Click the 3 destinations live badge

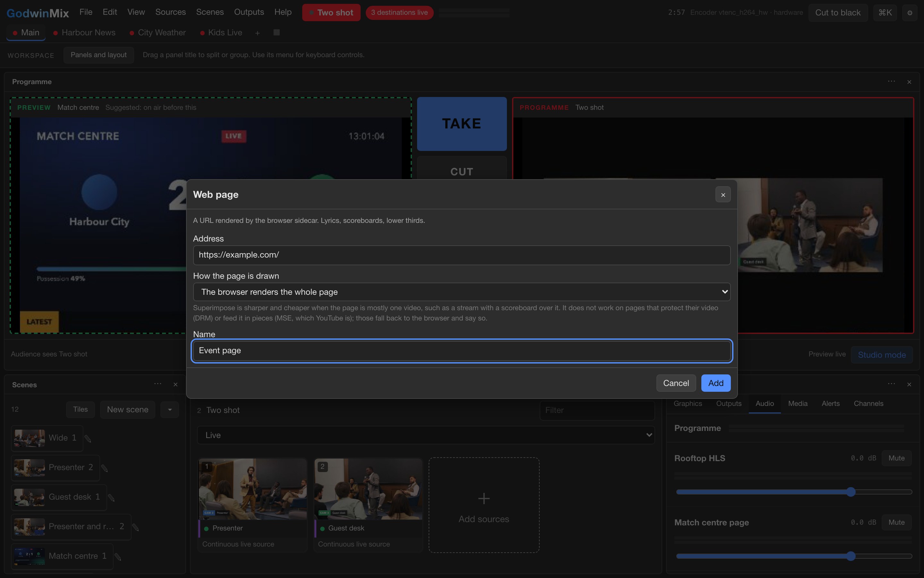pos(399,13)
